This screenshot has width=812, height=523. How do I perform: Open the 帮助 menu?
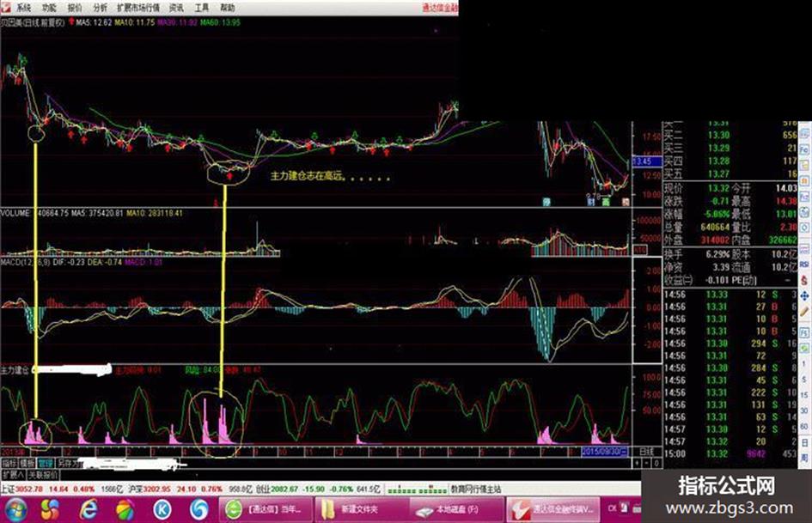[227, 8]
